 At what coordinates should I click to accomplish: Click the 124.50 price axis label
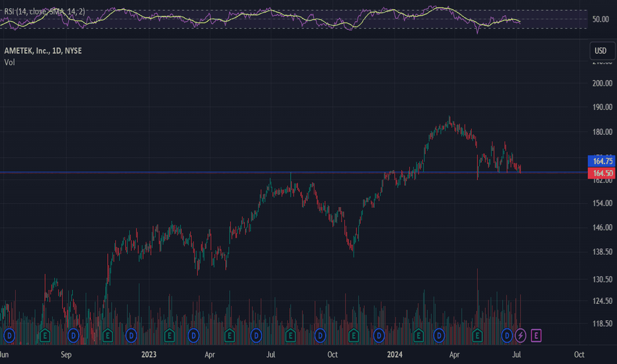click(602, 300)
